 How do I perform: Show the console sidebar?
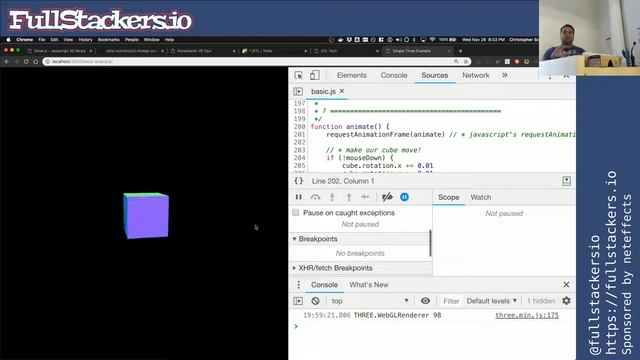(298, 301)
